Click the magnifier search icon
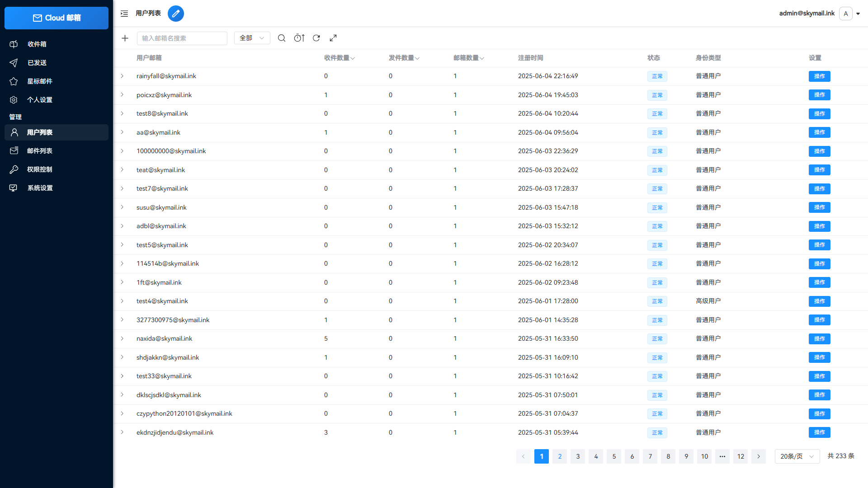The image size is (868, 488). tap(282, 38)
